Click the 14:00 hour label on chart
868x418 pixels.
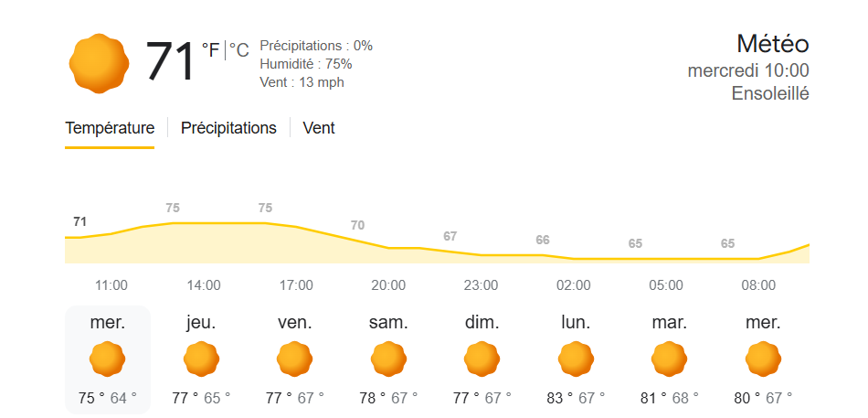[204, 285]
